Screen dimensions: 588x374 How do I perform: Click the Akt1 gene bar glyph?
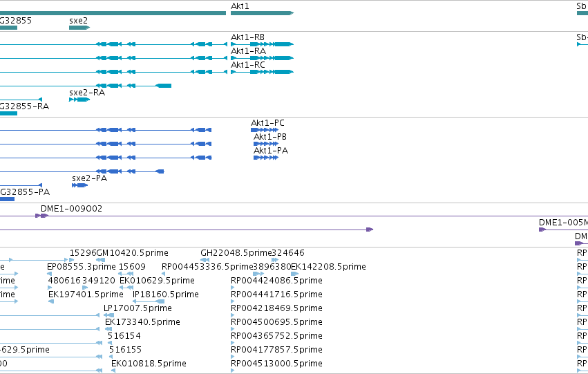click(x=262, y=13)
